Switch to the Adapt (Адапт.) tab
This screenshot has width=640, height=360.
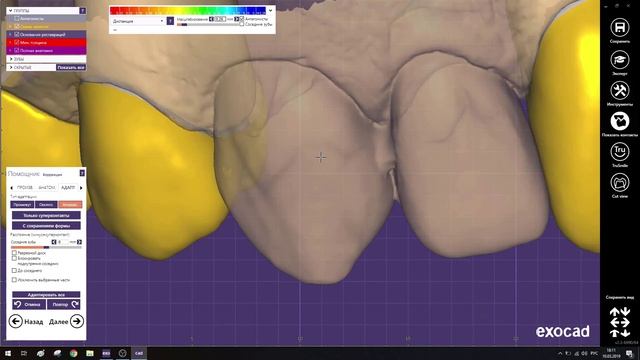(68, 187)
